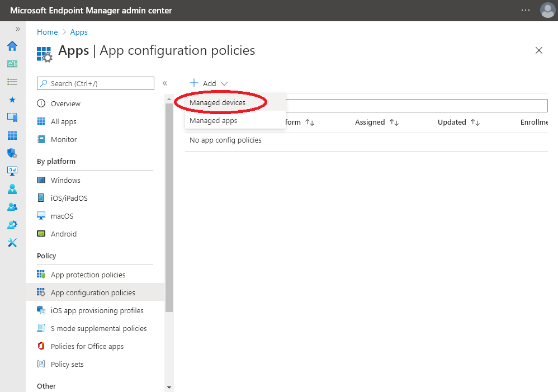Click the side menu scrollbar thumb
558x392 pixels.
click(x=169, y=207)
